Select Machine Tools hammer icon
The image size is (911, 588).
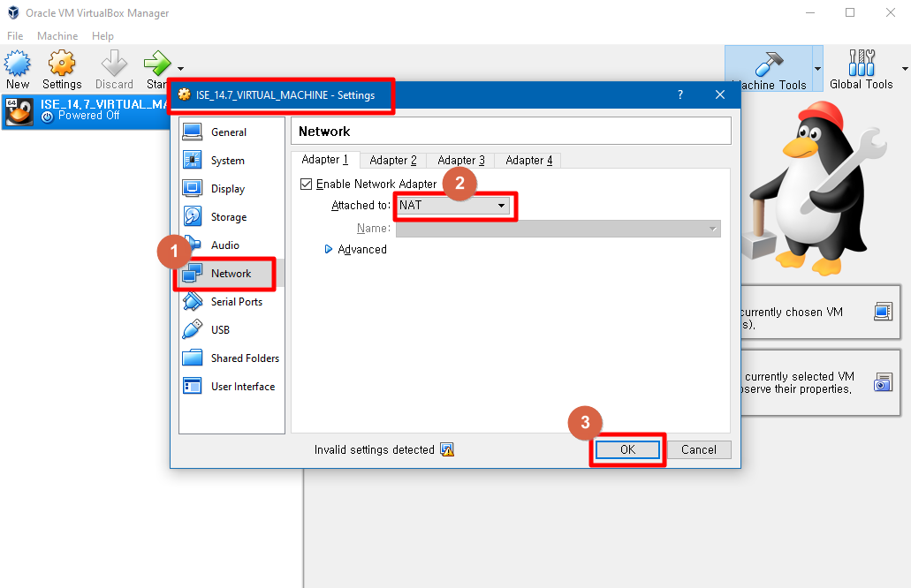pyautogui.click(x=770, y=64)
